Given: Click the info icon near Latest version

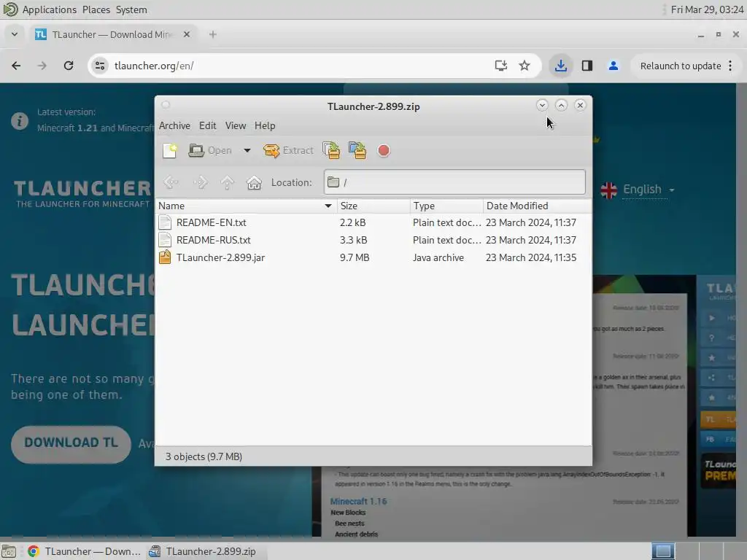Looking at the screenshot, I should 20,121.
